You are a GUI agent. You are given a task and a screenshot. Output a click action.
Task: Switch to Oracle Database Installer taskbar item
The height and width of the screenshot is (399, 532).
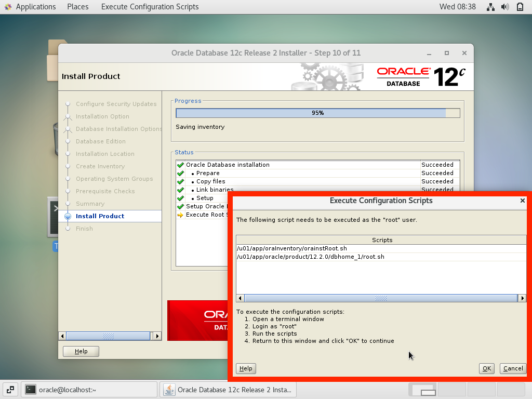coord(228,390)
